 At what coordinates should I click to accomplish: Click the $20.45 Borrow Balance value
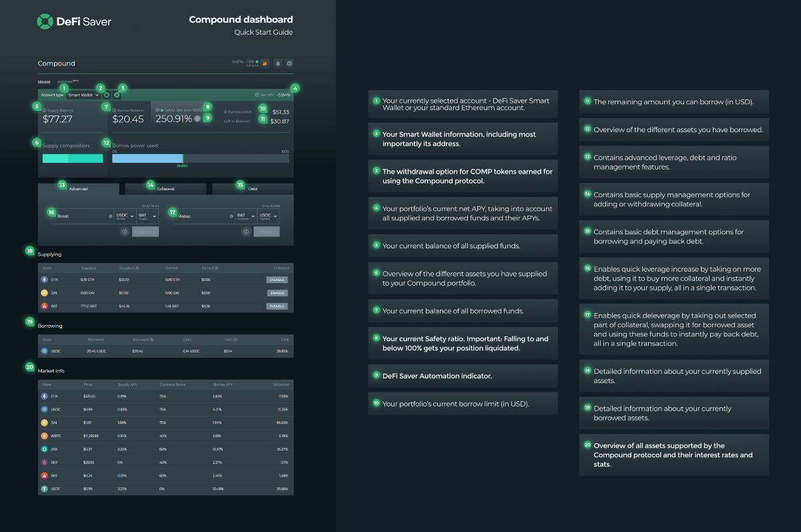pyautogui.click(x=127, y=119)
